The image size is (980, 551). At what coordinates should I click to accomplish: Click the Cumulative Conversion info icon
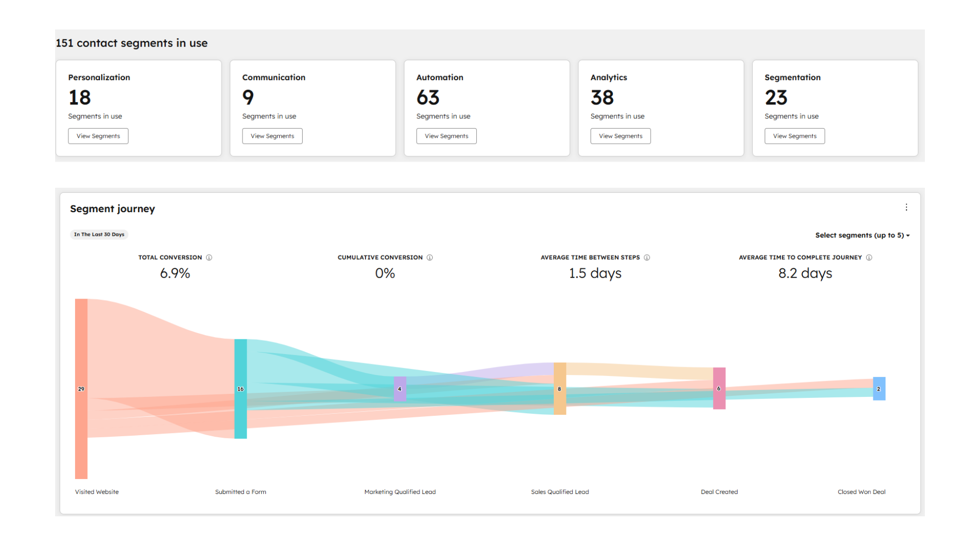coord(430,258)
